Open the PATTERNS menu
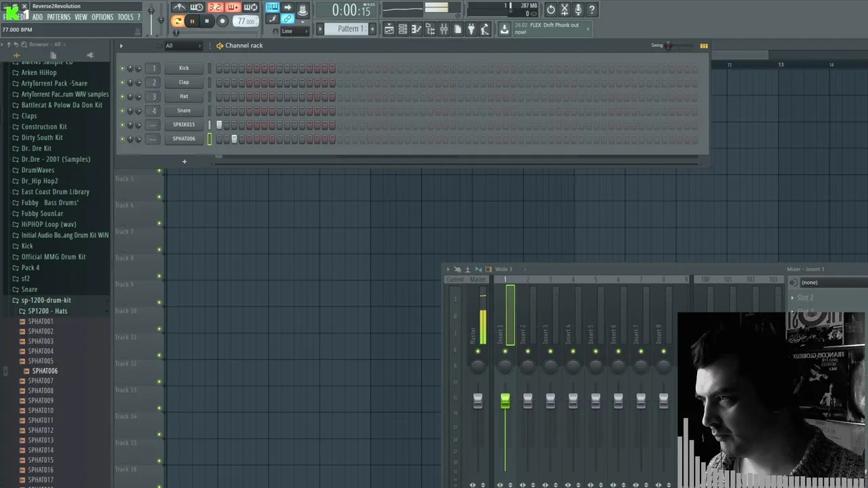 pos(58,17)
